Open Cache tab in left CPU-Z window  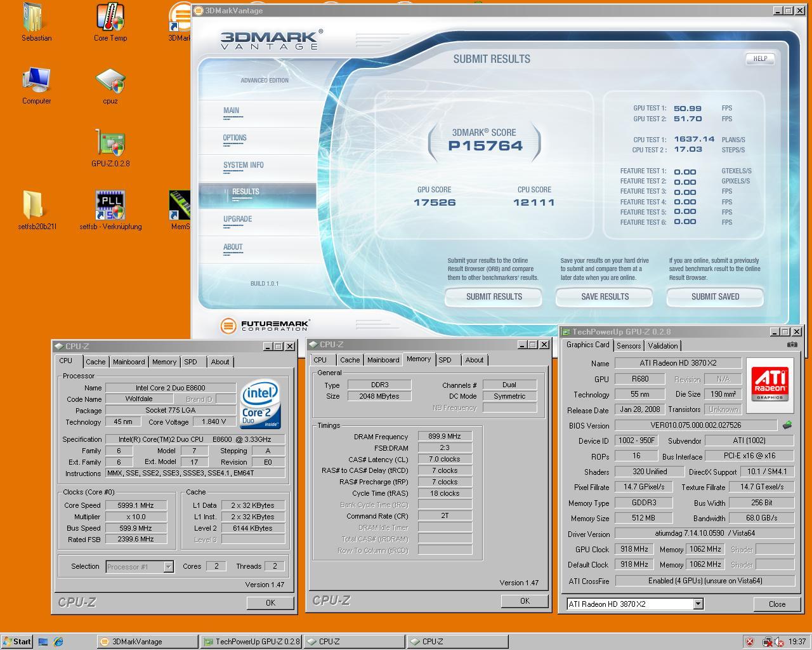(x=96, y=362)
